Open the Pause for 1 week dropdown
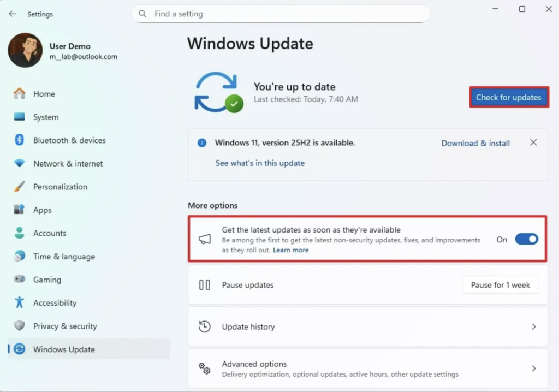Image resolution: width=559 pixels, height=392 pixels. point(500,285)
